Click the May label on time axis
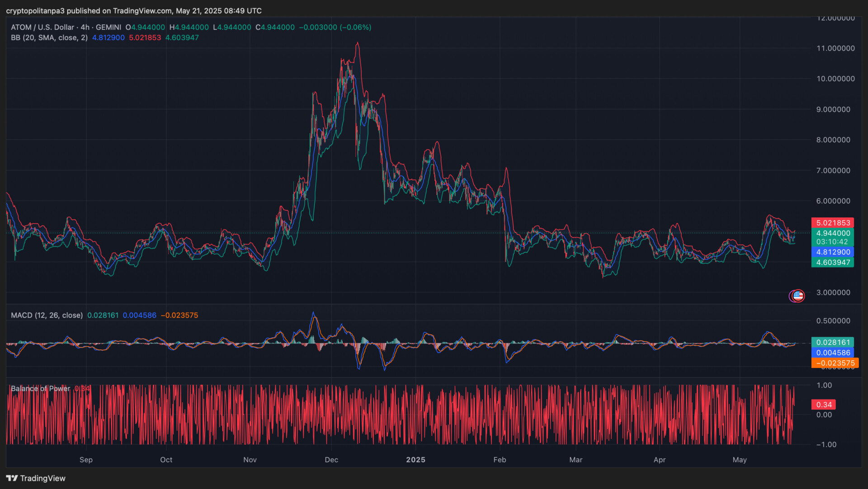Viewport: 868px width, 489px height. click(740, 460)
